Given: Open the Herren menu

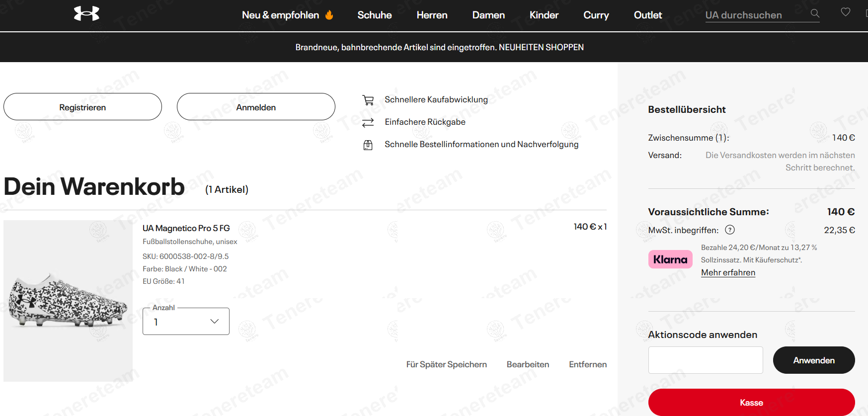Looking at the screenshot, I should 432,15.
